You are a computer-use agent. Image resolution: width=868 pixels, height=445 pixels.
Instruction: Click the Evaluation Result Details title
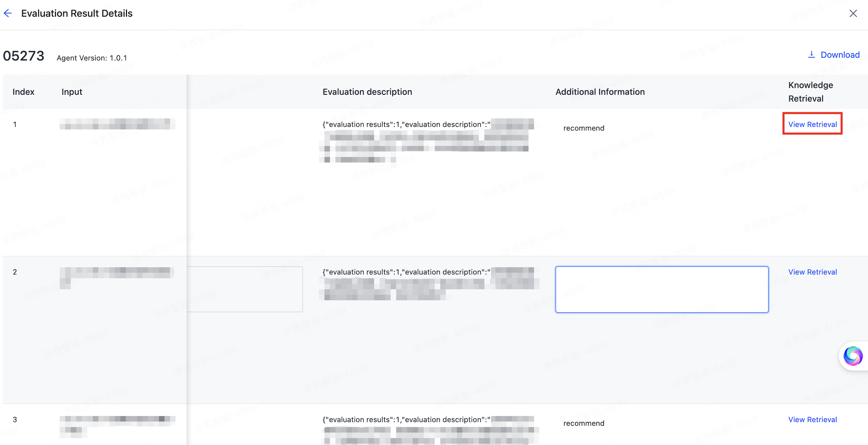(77, 13)
